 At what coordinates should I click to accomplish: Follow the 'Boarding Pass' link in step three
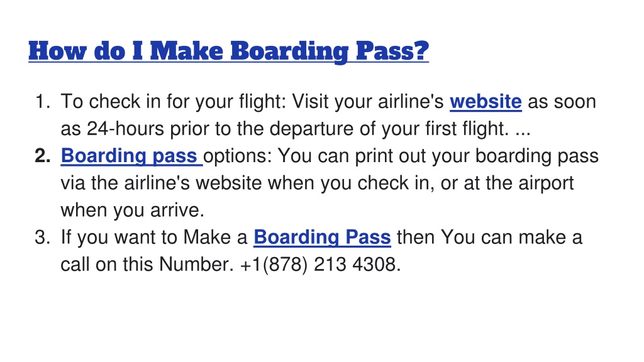(323, 237)
